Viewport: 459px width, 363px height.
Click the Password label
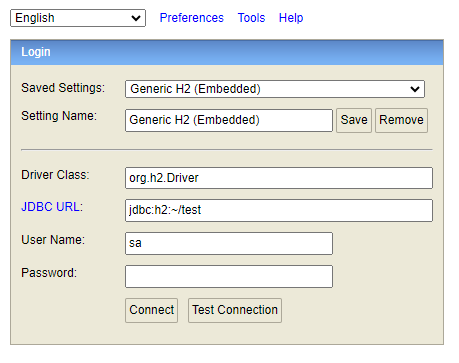pos(49,273)
